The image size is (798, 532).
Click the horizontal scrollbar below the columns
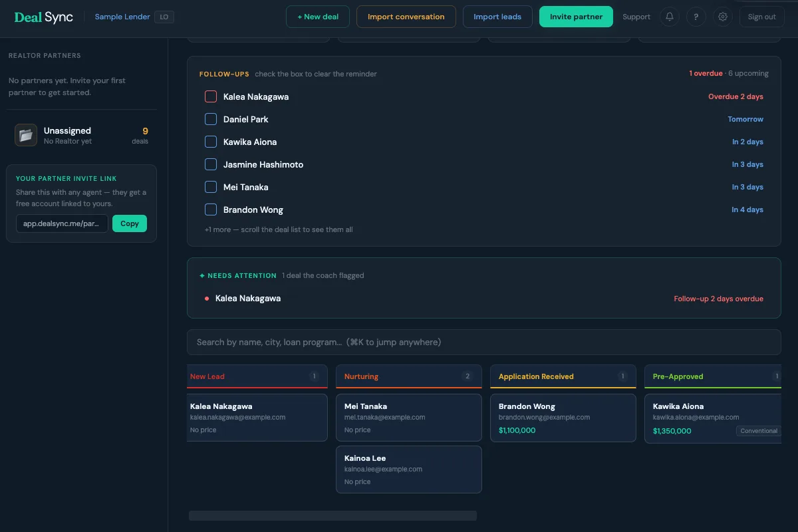click(x=332, y=515)
